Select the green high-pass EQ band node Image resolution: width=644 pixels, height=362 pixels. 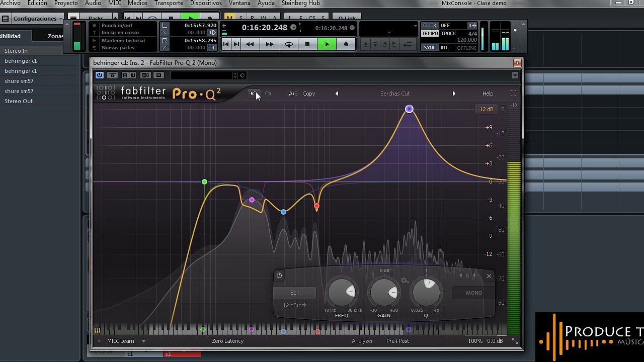pyautogui.click(x=204, y=182)
